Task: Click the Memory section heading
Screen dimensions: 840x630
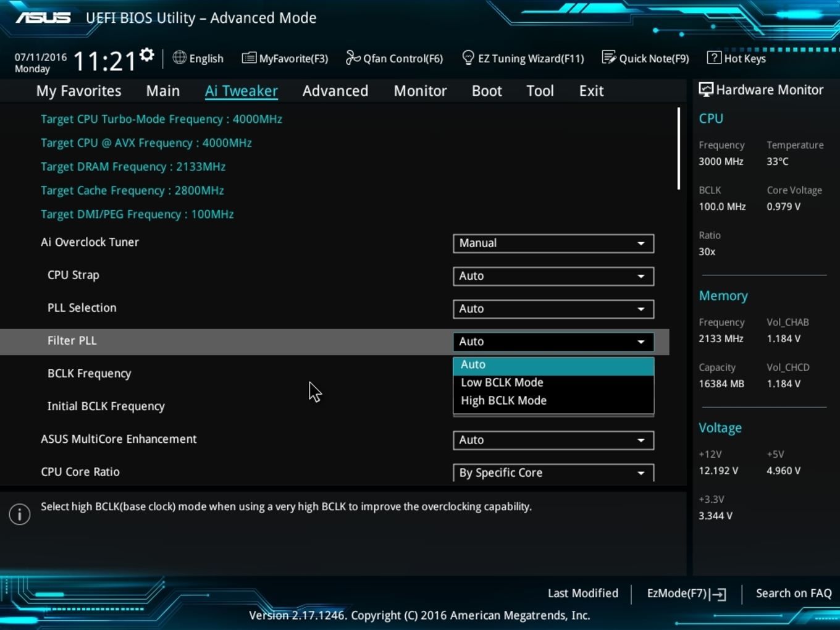Action: point(723,296)
